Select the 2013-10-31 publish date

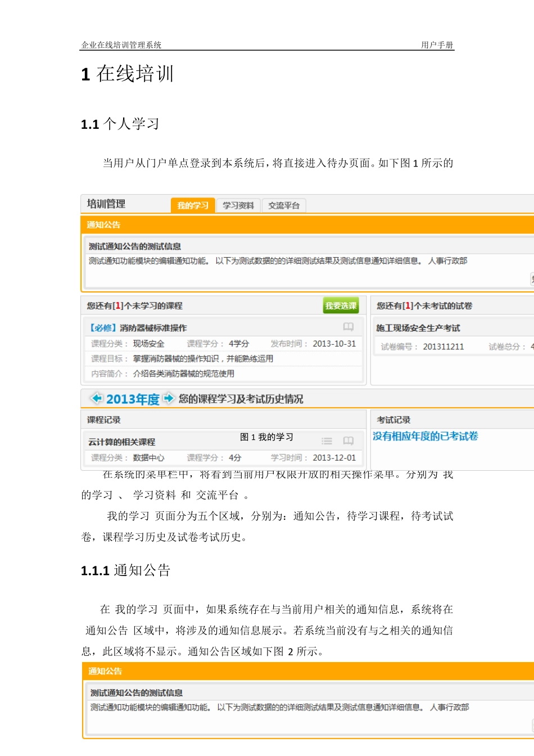[x=334, y=344]
